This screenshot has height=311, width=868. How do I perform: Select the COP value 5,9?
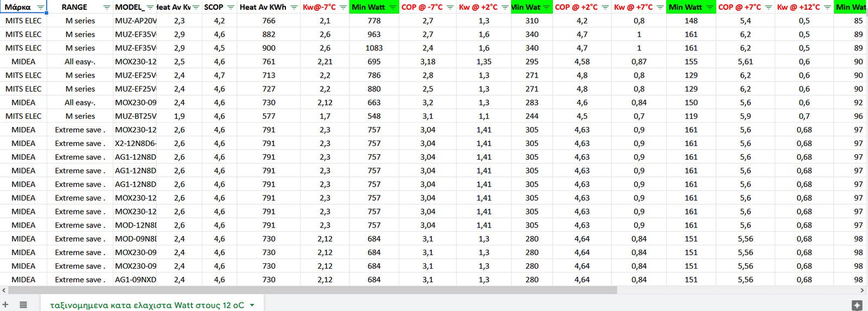tap(745, 116)
